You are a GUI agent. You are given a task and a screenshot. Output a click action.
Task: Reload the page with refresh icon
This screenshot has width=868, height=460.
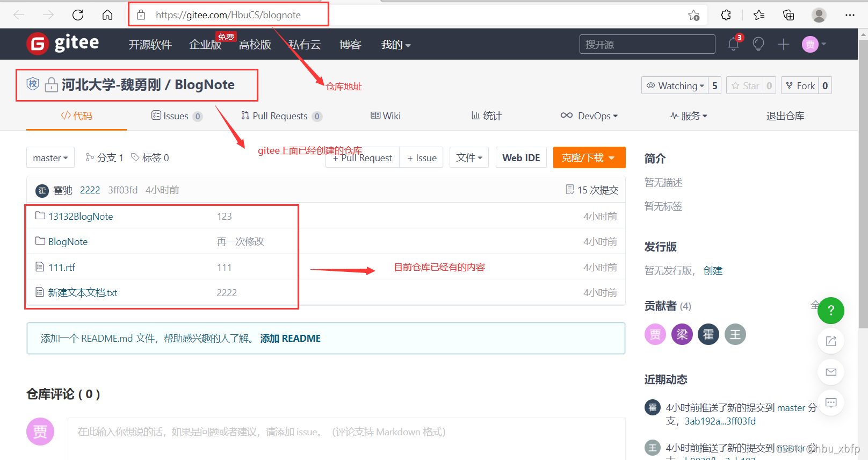[x=78, y=15]
